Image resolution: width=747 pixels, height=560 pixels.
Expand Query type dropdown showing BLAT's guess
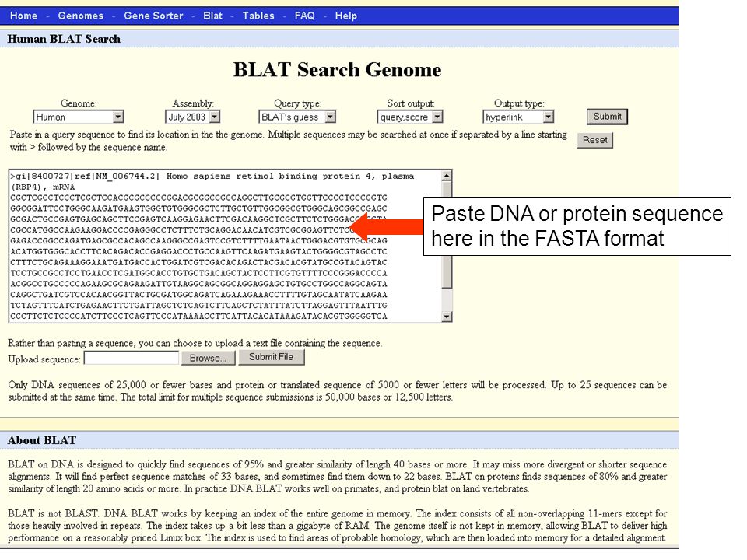297,117
